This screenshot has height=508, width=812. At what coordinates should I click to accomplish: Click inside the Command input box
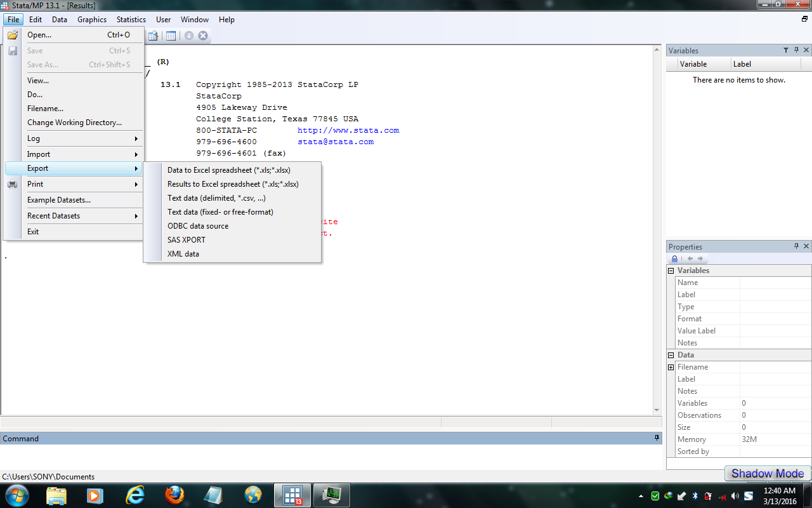(x=331, y=457)
